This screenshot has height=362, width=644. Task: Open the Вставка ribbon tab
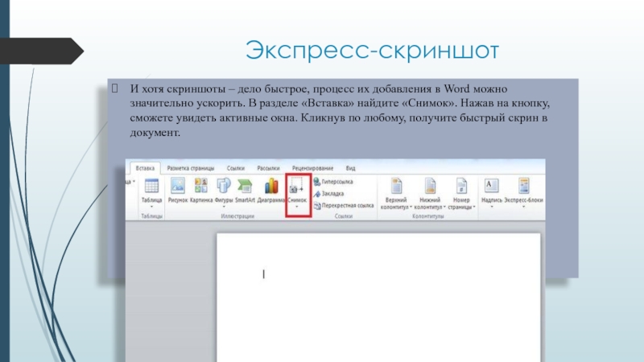point(145,168)
